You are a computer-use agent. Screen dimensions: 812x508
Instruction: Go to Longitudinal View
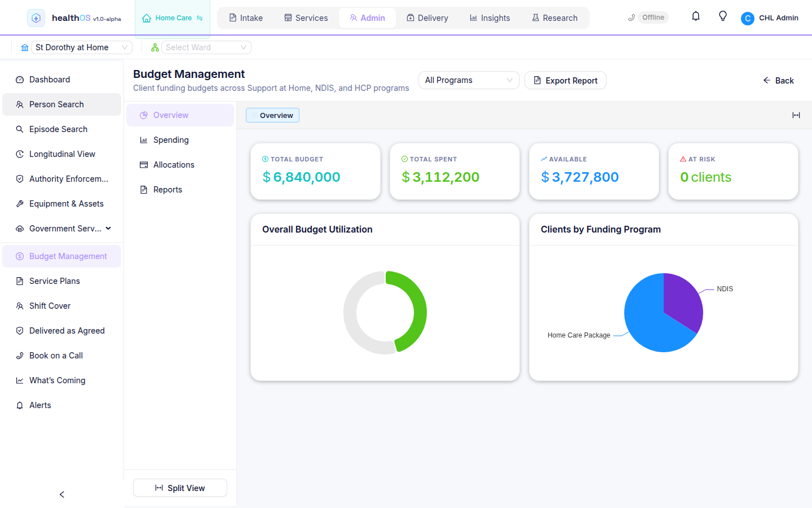pos(62,154)
